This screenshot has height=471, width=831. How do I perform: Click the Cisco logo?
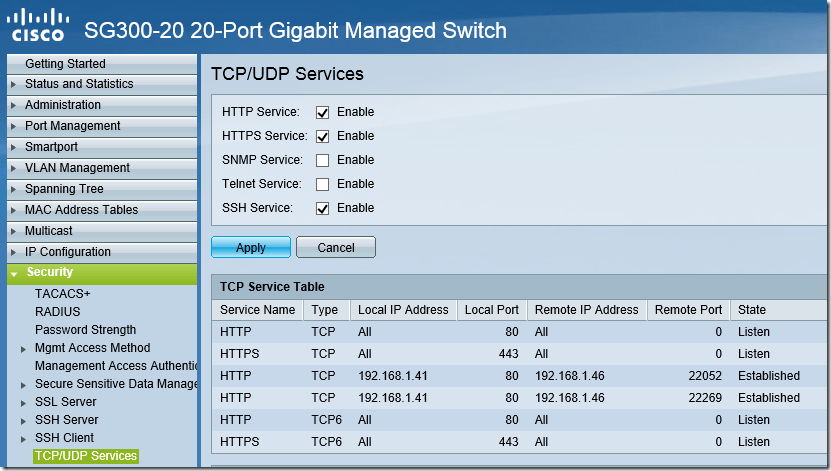coord(38,25)
